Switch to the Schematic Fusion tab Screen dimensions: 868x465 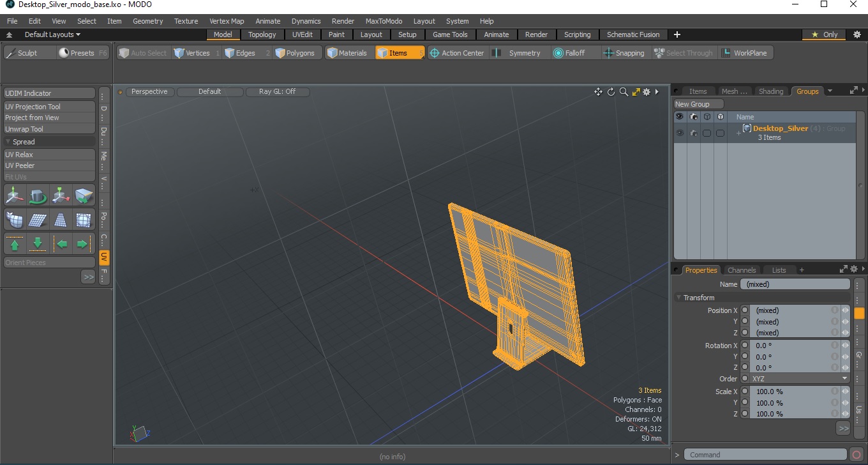633,34
